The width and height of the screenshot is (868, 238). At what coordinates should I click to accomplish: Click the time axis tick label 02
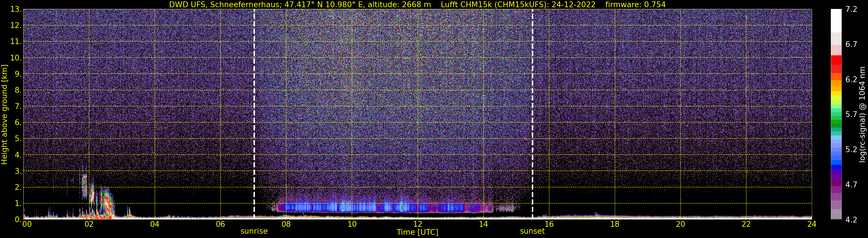[x=89, y=224]
